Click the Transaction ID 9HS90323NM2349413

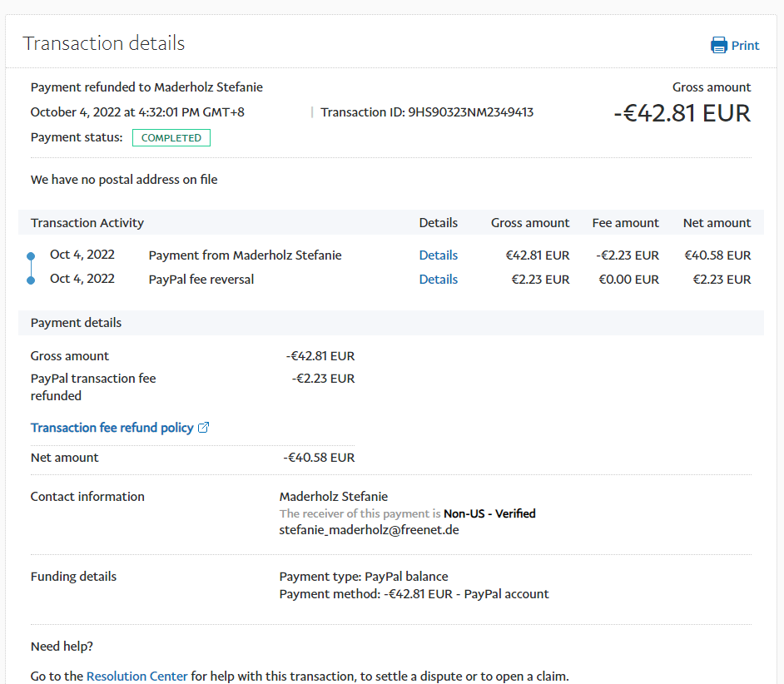click(x=470, y=112)
